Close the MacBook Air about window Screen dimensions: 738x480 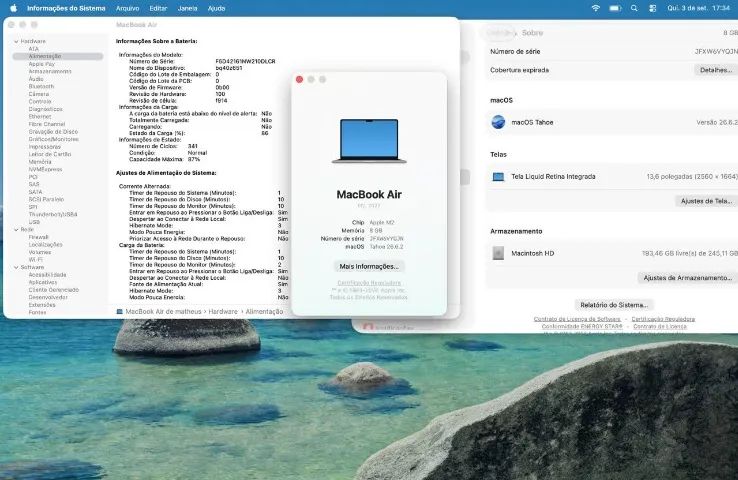coord(299,80)
